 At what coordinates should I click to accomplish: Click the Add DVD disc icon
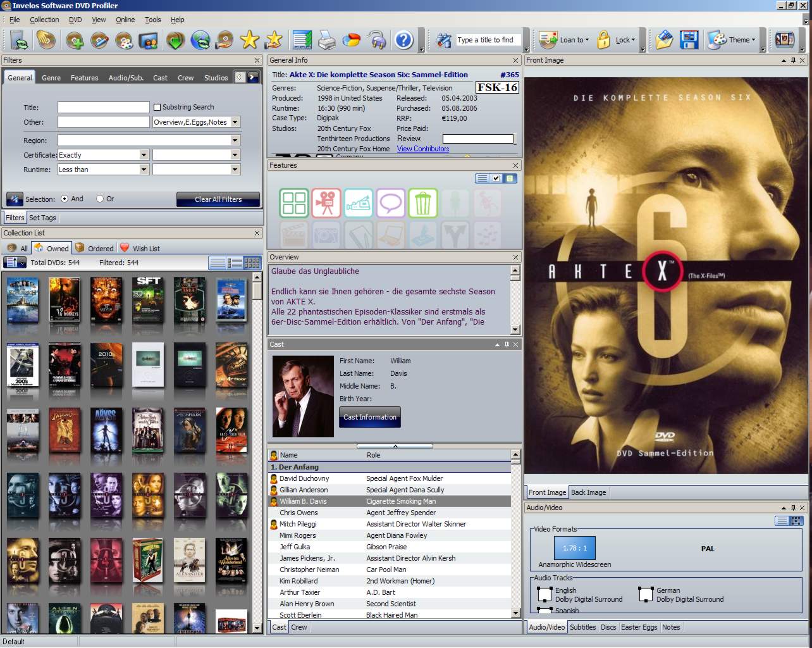75,40
